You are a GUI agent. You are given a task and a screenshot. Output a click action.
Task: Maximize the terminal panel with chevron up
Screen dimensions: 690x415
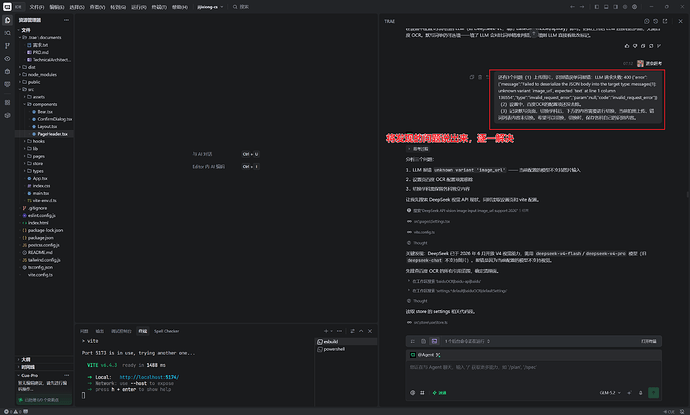coord(361,331)
